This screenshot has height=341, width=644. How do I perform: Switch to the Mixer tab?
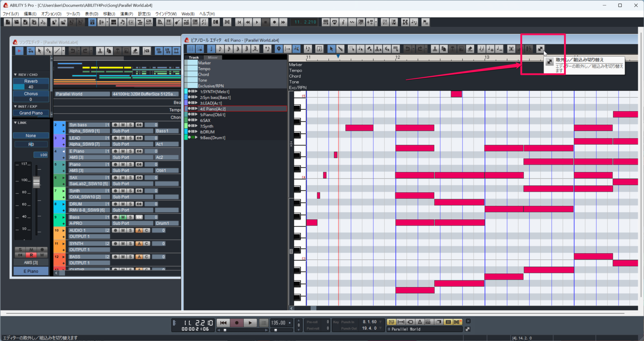coord(213,57)
